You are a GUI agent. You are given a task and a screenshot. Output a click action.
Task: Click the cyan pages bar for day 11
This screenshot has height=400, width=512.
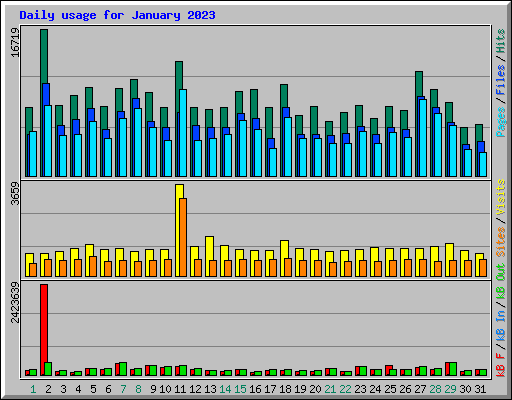coord(183,133)
